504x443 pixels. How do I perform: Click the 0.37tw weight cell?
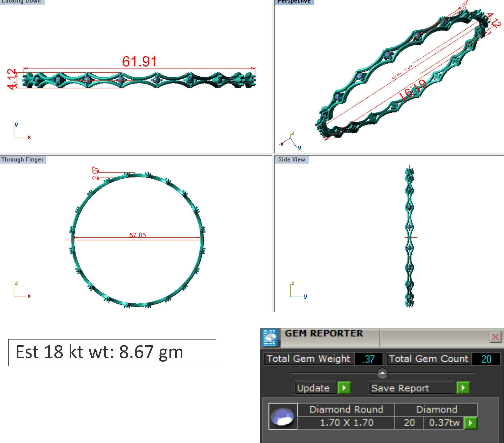click(x=444, y=423)
